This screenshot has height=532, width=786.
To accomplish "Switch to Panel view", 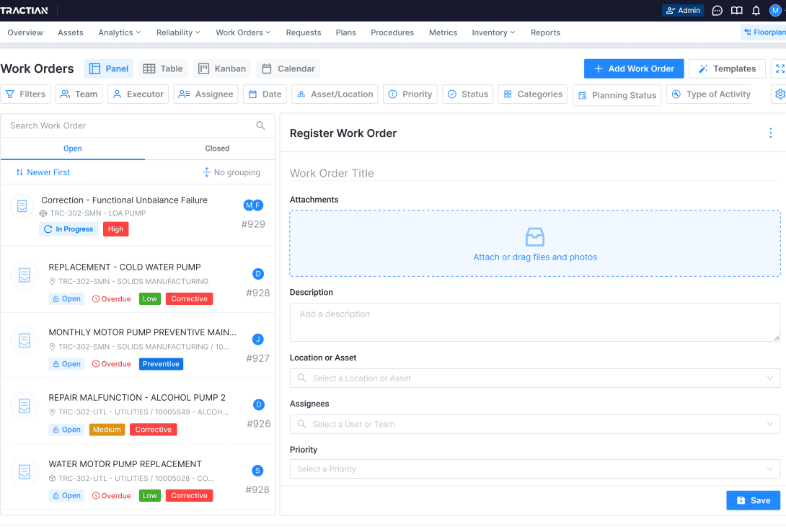I will coord(109,68).
